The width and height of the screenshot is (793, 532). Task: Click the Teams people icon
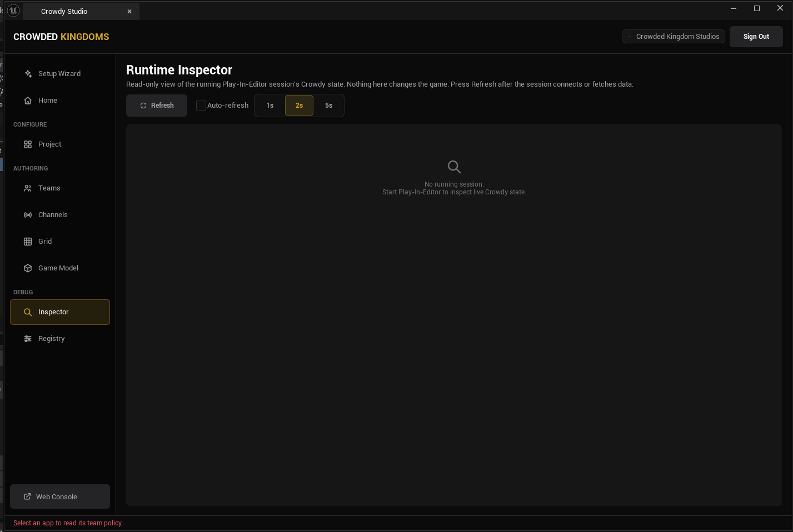[28, 188]
